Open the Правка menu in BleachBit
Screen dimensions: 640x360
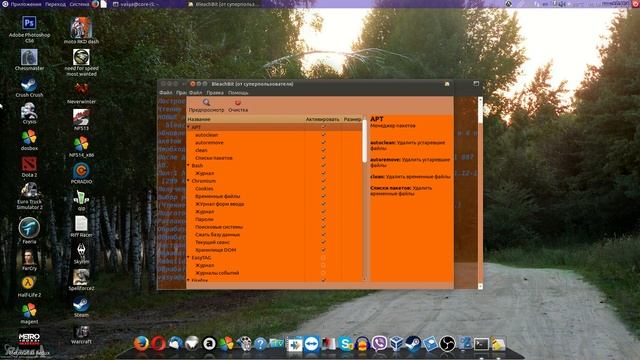click(215, 93)
